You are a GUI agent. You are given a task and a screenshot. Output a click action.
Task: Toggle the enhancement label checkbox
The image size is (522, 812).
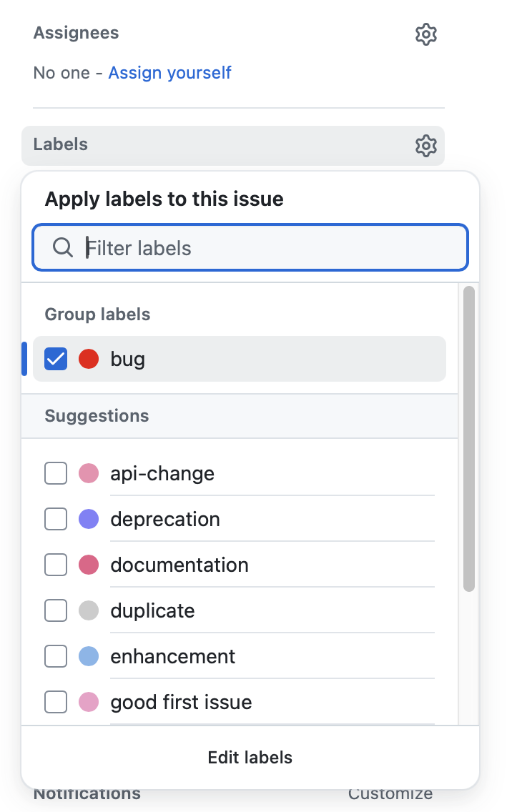tap(56, 656)
